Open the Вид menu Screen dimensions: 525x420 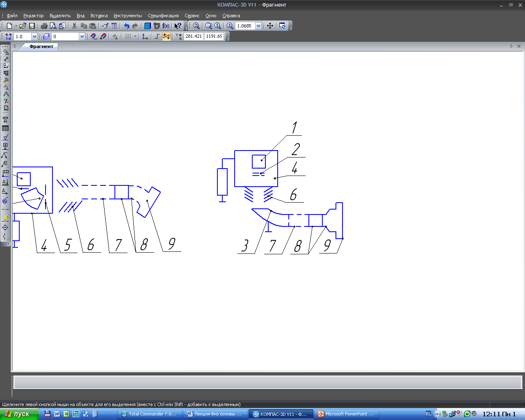coord(80,16)
